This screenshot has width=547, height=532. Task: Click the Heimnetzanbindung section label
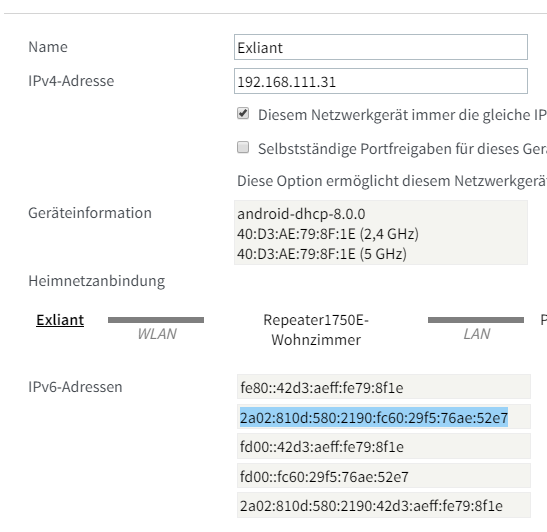click(x=97, y=281)
